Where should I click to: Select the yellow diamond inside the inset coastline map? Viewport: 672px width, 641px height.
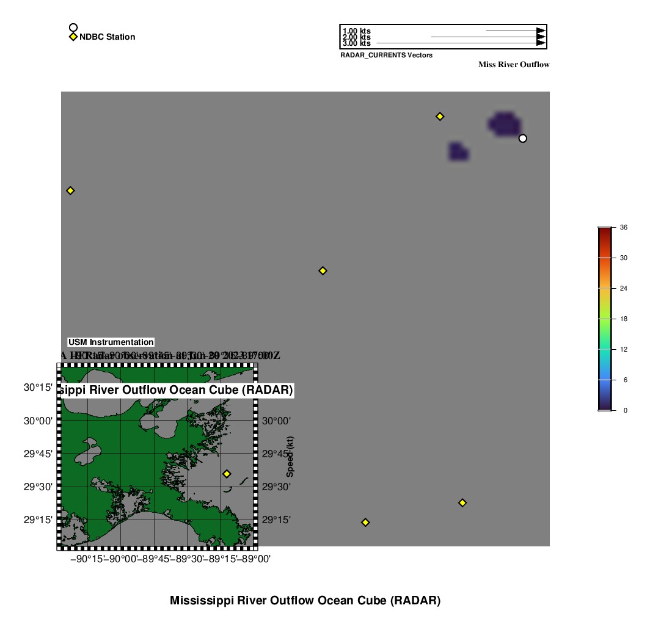click(x=227, y=474)
